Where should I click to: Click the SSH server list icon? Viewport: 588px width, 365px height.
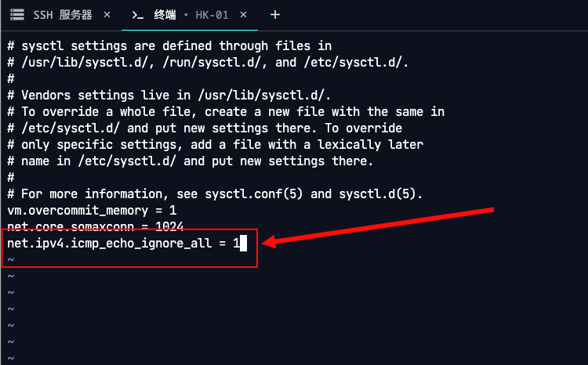tap(17, 15)
